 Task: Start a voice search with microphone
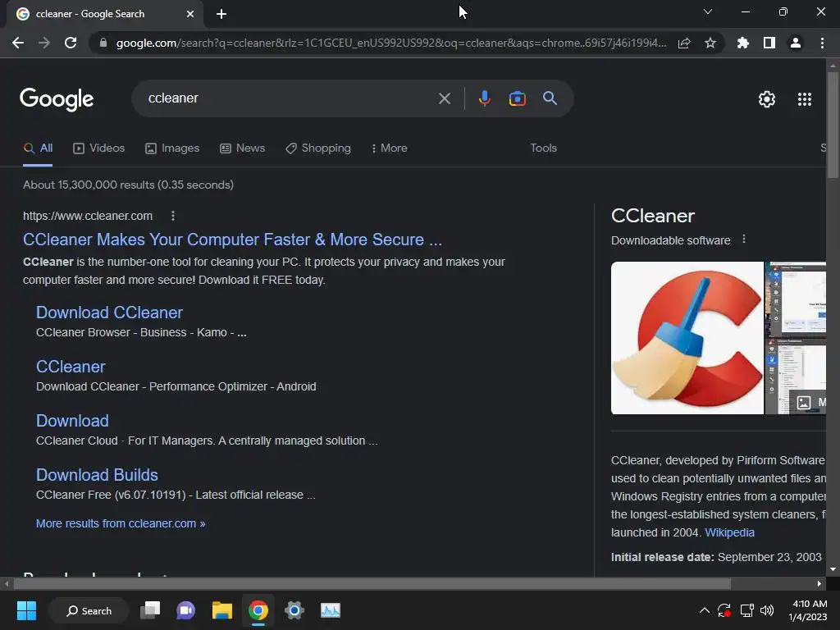tap(484, 98)
